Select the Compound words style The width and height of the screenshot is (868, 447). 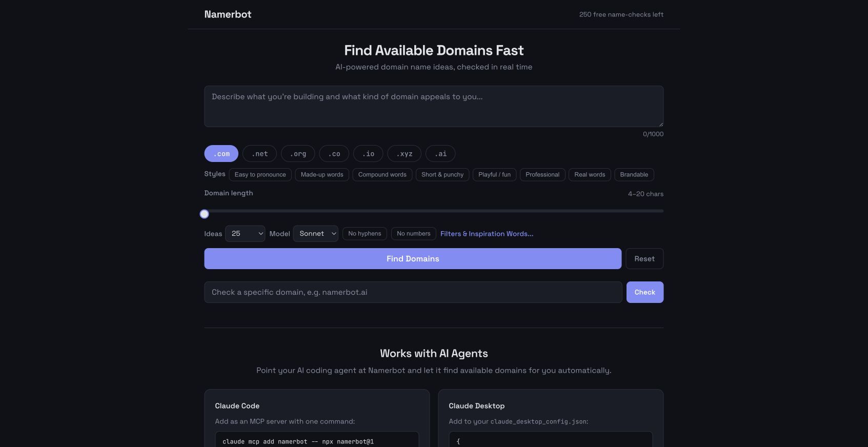point(382,175)
